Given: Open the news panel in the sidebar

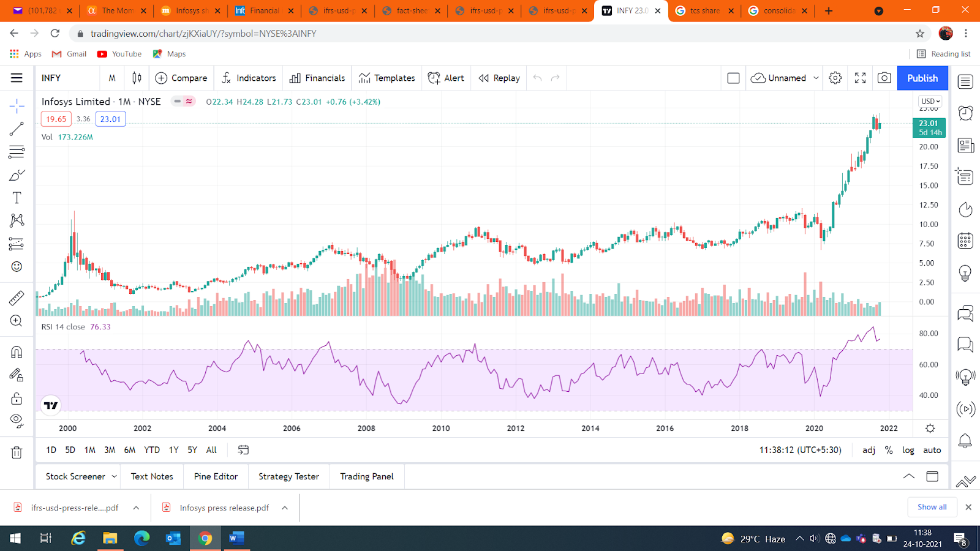Looking at the screenshot, I should 965,145.
